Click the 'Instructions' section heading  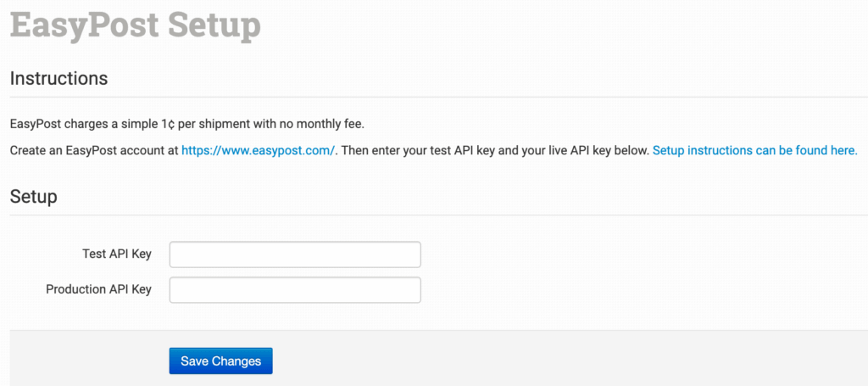[58, 79]
